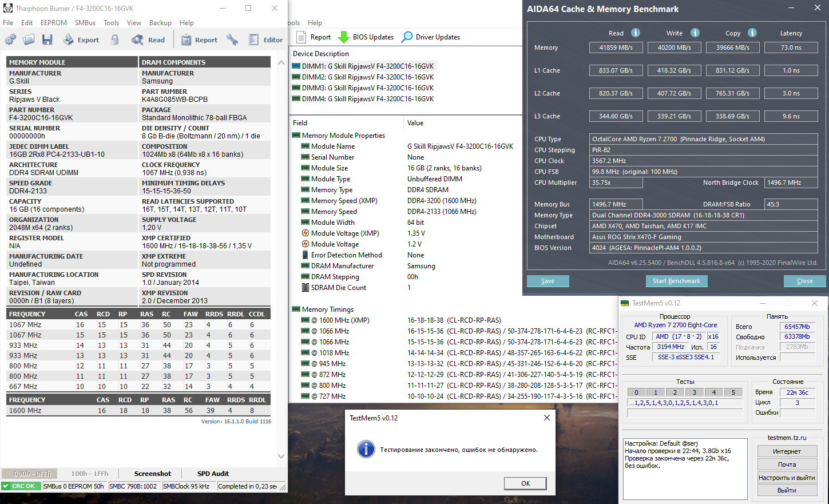Open settings gear icon in Thaiphoon Burner toolbar
This screenshot has width=829, height=504.
coord(10,39)
